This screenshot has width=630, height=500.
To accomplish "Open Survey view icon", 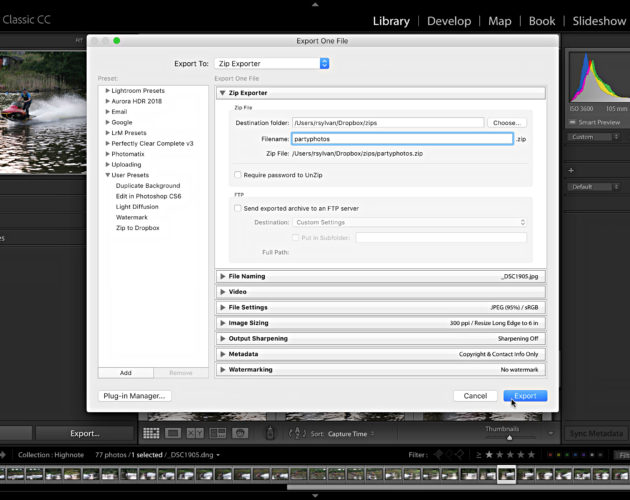I will 218,433.
